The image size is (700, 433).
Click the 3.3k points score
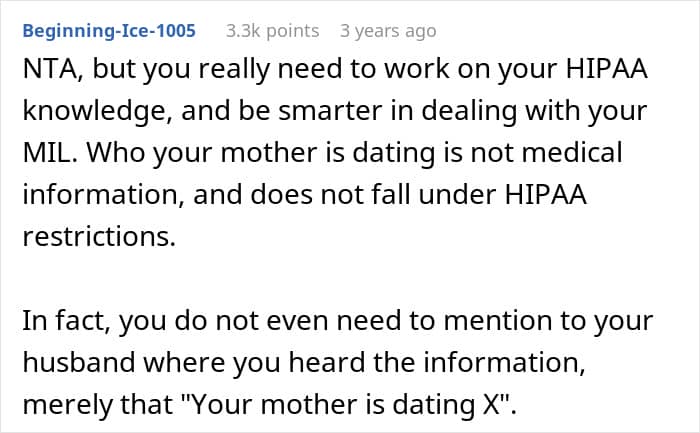(x=272, y=31)
